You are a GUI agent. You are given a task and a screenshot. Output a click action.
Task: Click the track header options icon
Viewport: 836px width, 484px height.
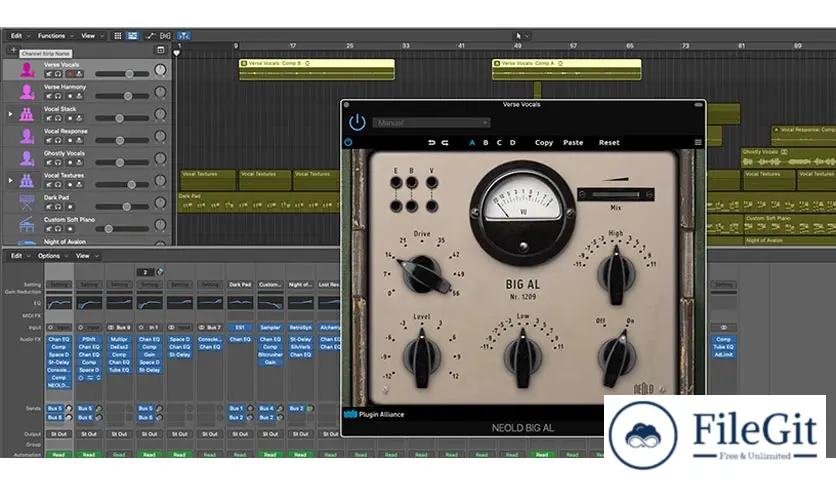point(160,50)
